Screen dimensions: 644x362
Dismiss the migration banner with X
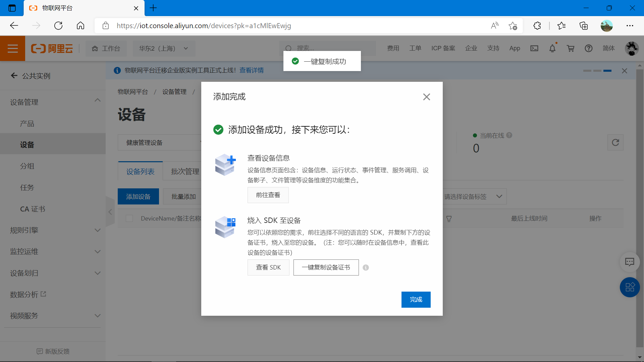point(625,71)
